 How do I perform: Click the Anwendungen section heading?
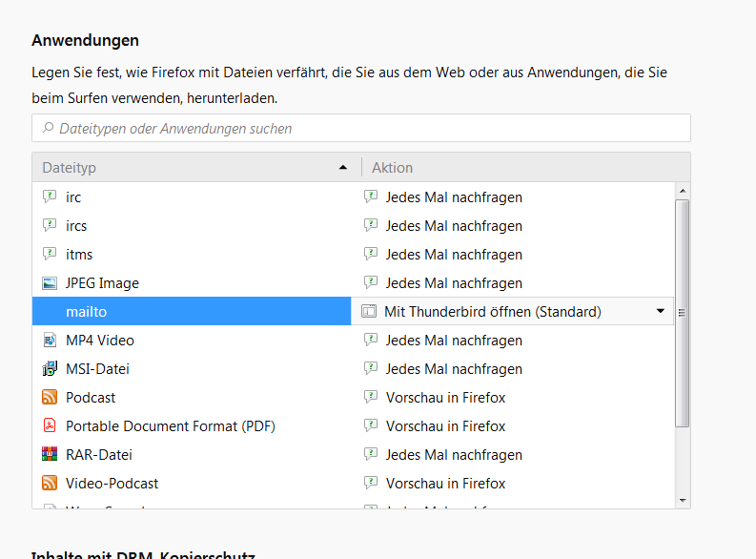[x=86, y=40]
